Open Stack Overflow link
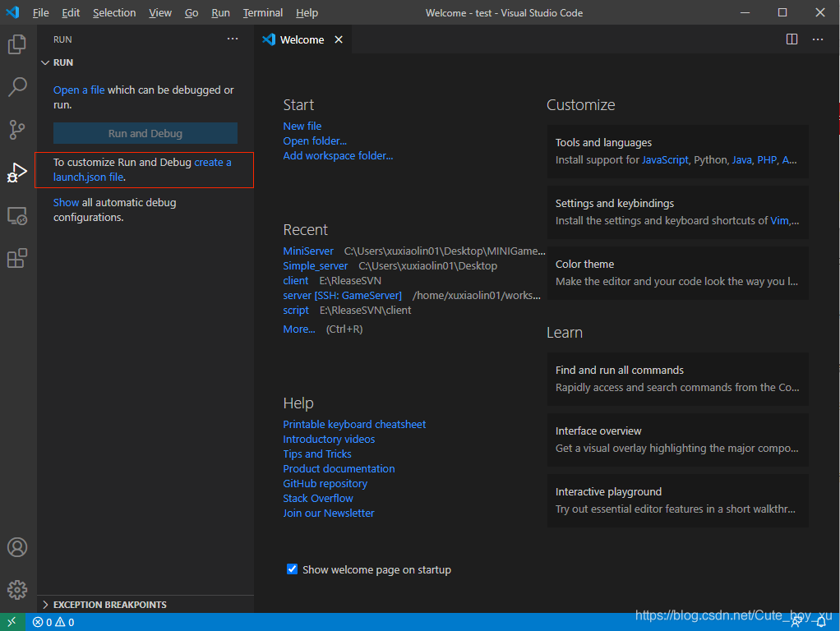 point(318,498)
